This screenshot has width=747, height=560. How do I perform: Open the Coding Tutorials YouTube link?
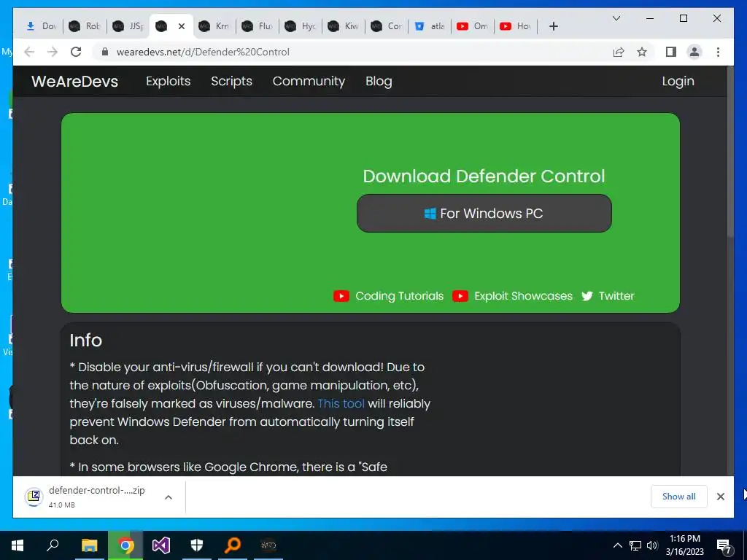tap(388, 296)
